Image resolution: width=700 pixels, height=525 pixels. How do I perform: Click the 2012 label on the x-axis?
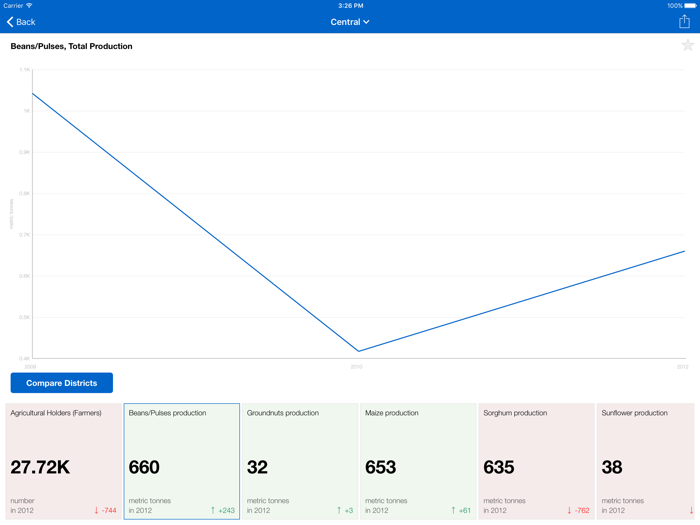point(682,367)
